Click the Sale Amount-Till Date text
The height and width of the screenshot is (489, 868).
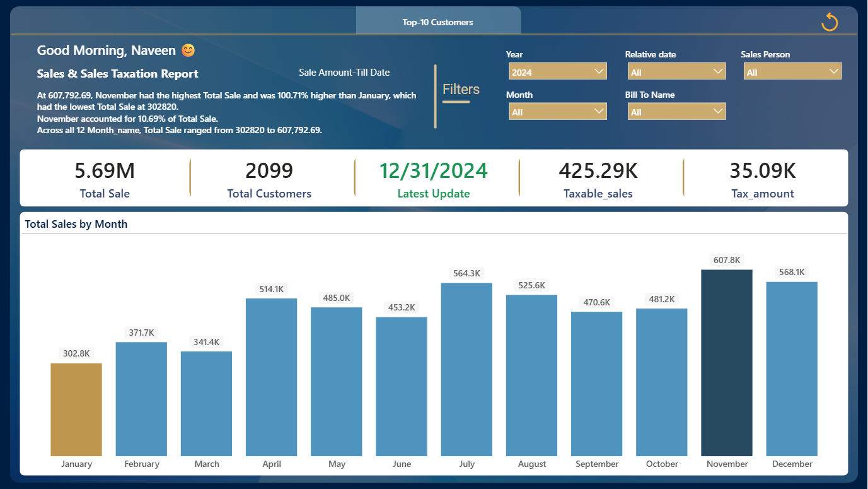point(344,73)
